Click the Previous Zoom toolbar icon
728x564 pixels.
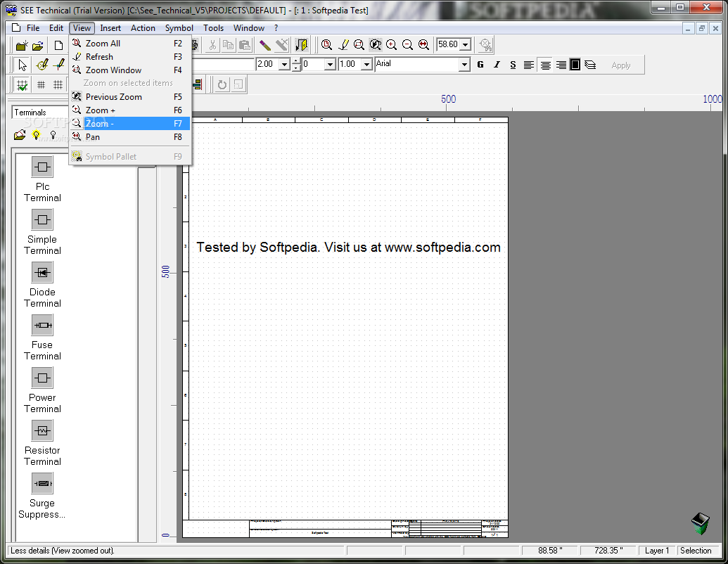pyautogui.click(x=375, y=44)
